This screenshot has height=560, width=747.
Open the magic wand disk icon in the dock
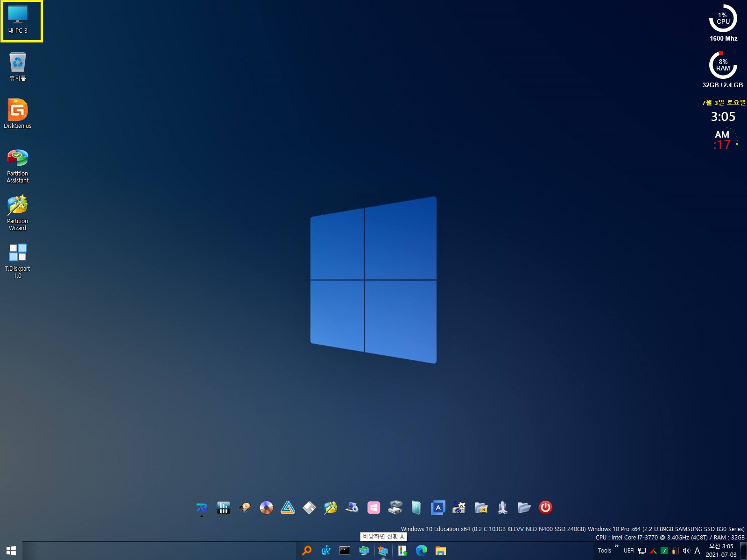point(331,507)
